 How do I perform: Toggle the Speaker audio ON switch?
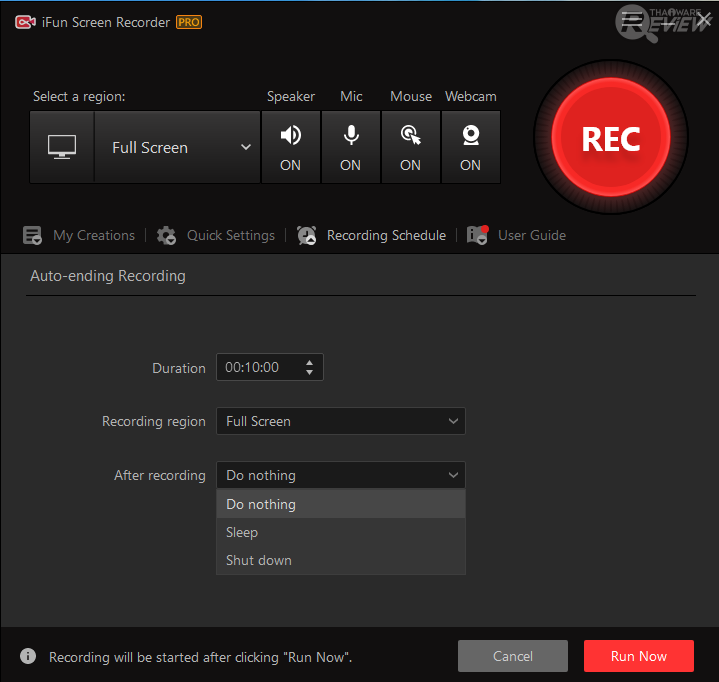pyautogui.click(x=291, y=147)
